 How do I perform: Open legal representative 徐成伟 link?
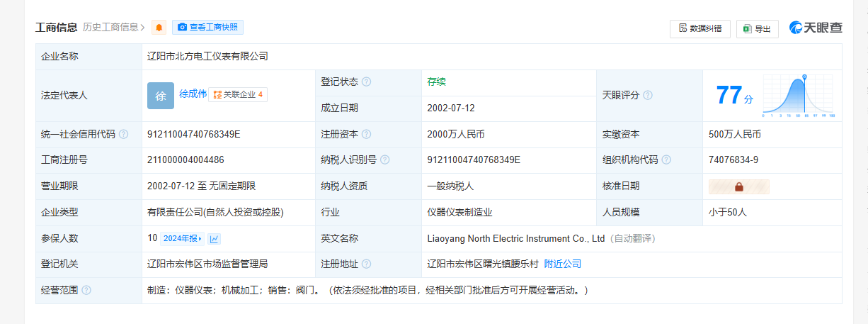tap(193, 94)
